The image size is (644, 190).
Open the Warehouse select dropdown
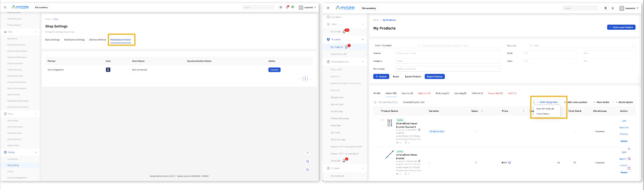(x=448, y=69)
